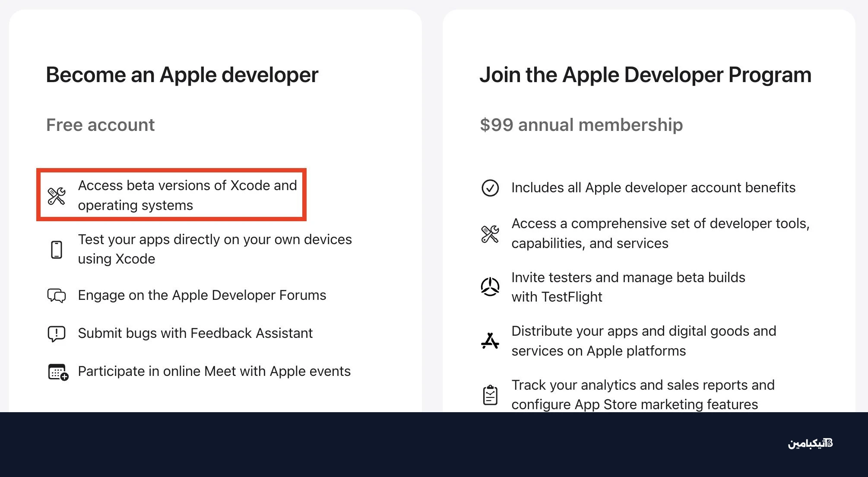Click the Free account subtitle
This screenshot has width=868, height=477.
(100, 125)
